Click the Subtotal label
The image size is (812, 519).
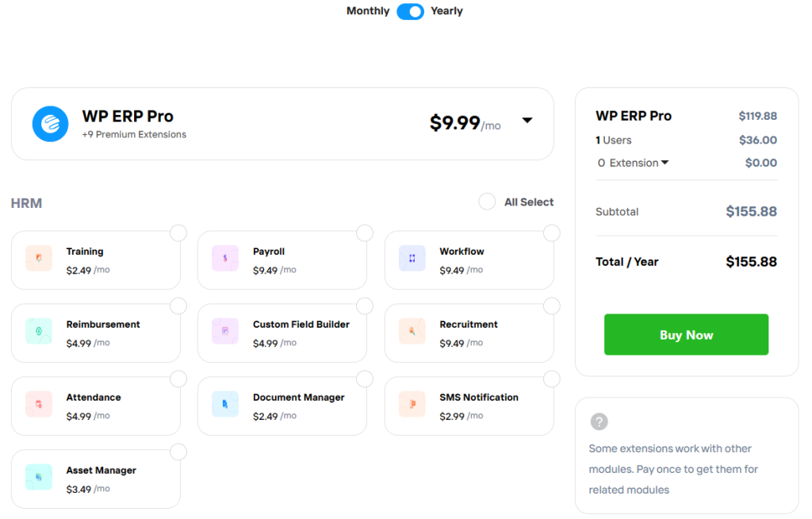coord(617,212)
